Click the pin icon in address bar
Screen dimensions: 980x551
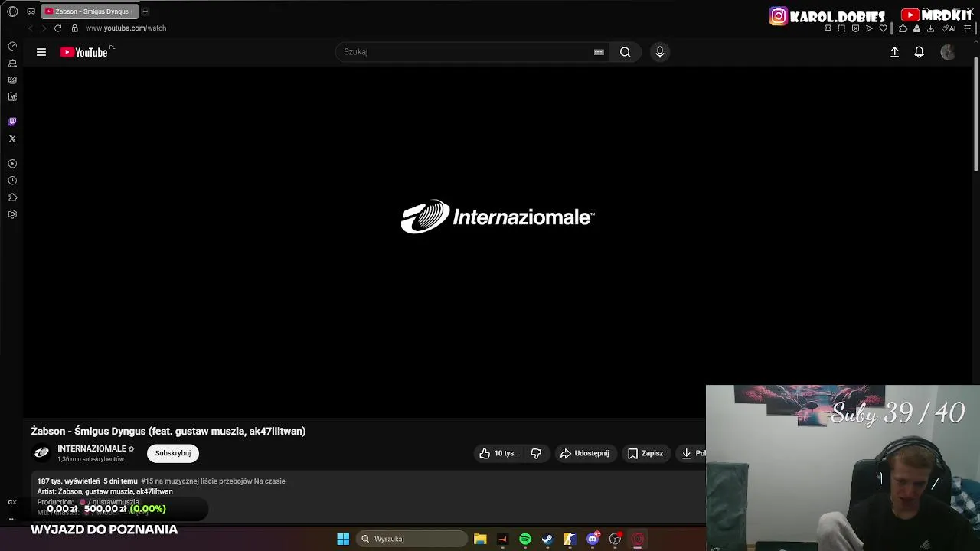pos(828,28)
